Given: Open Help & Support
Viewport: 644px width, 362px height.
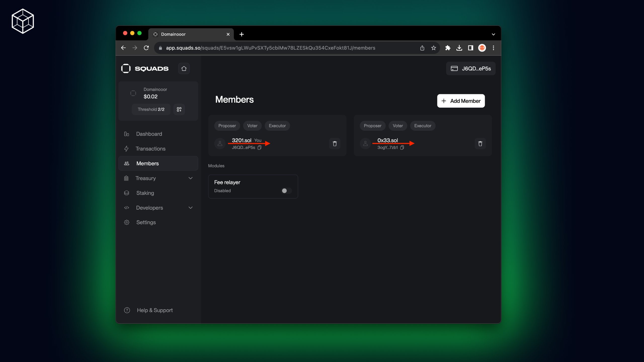Looking at the screenshot, I should [148, 310].
